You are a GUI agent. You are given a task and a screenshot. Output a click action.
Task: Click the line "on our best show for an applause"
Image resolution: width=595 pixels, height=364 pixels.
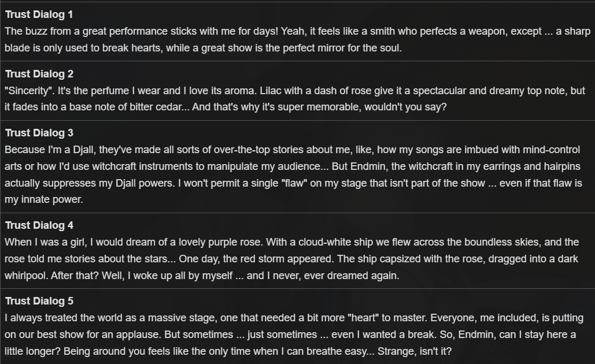(x=290, y=335)
